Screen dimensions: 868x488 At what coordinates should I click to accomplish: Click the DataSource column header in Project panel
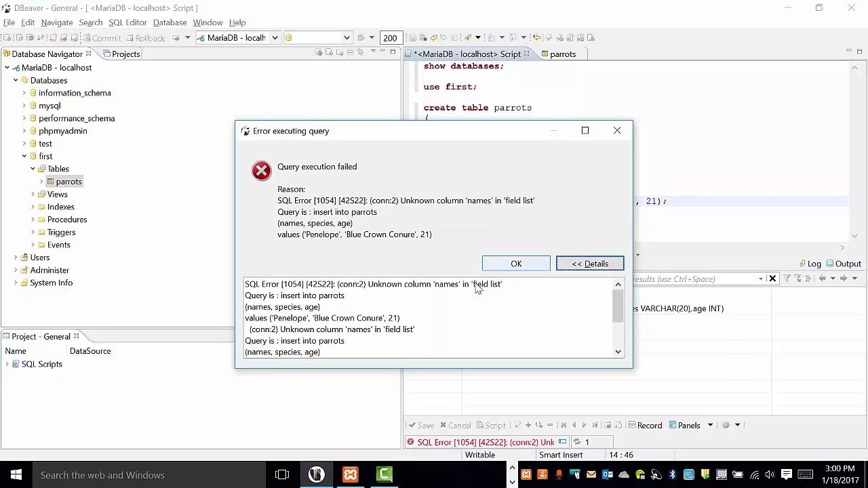[90, 351]
